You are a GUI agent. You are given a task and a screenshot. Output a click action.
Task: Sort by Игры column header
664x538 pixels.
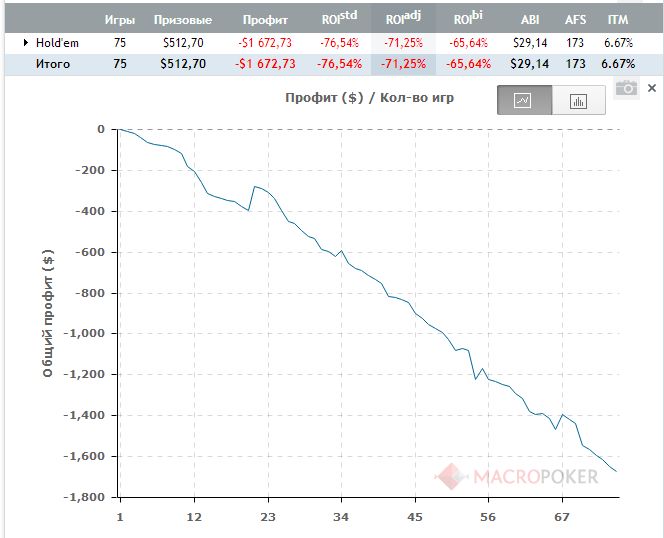coord(120,20)
